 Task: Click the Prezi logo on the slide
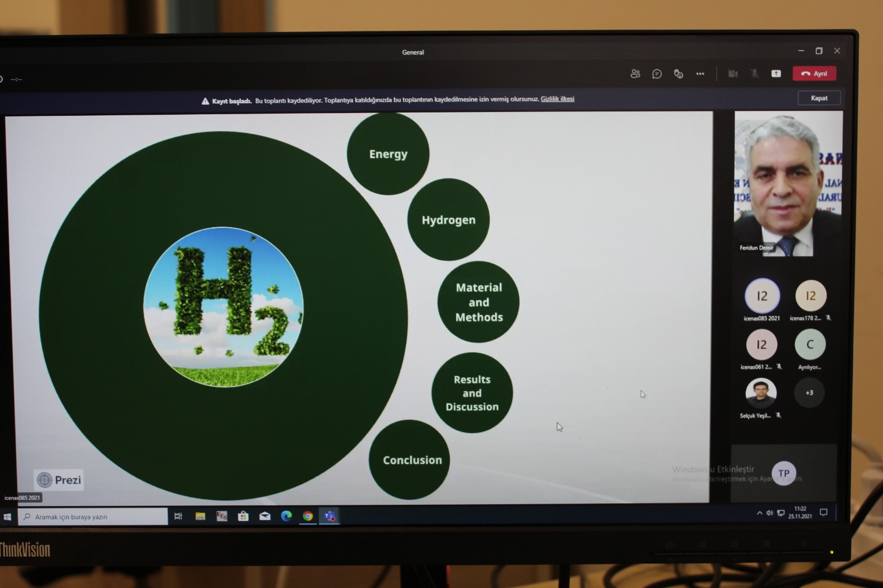click(x=59, y=480)
